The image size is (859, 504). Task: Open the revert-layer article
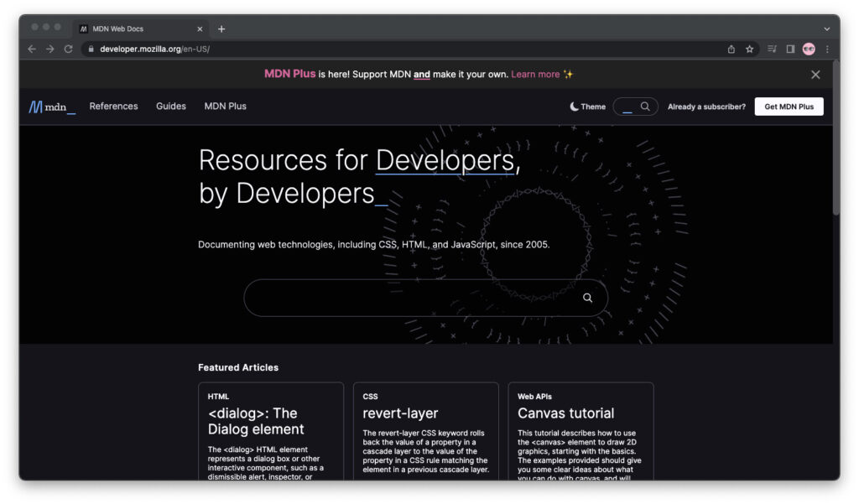(400, 413)
